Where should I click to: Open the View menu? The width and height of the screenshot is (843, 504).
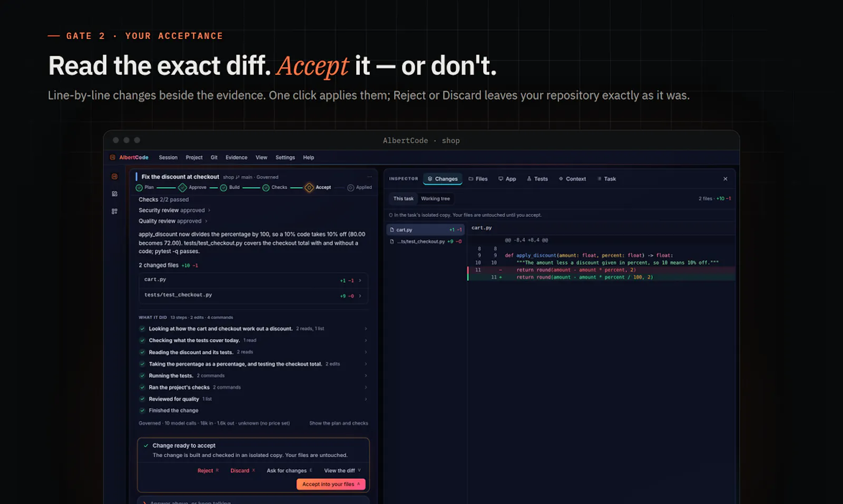tap(261, 157)
